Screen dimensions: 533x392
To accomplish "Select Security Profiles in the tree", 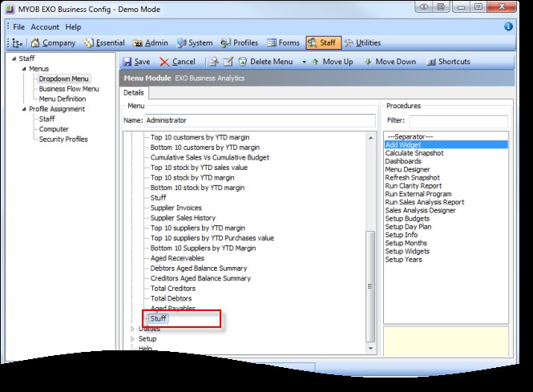I will [63, 139].
